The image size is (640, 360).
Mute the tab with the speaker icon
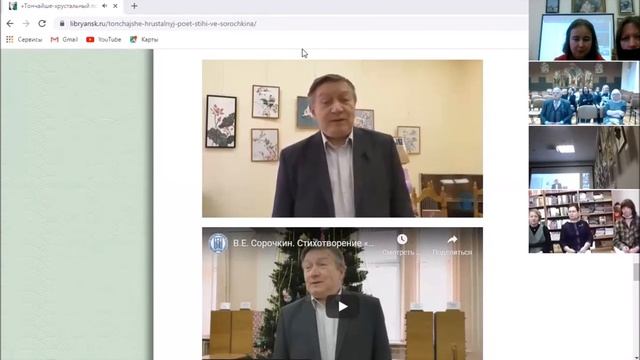click(x=105, y=6)
